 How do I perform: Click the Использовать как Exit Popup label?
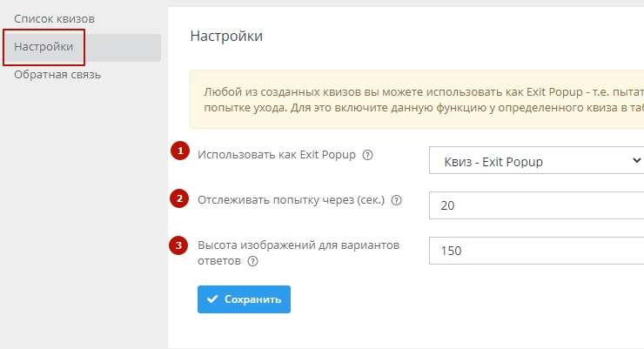(278, 156)
